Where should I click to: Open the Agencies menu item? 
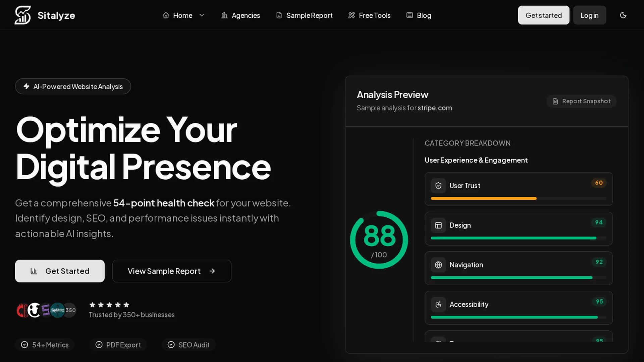coord(240,15)
